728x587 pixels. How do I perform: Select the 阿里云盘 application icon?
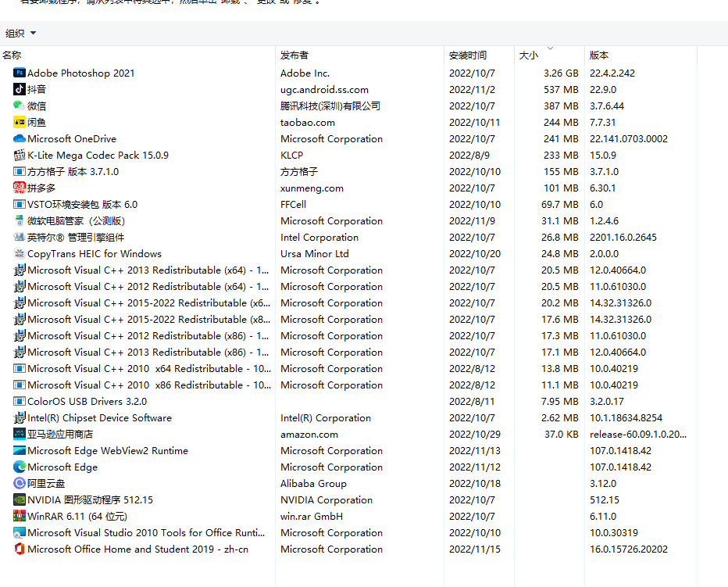[20, 483]
